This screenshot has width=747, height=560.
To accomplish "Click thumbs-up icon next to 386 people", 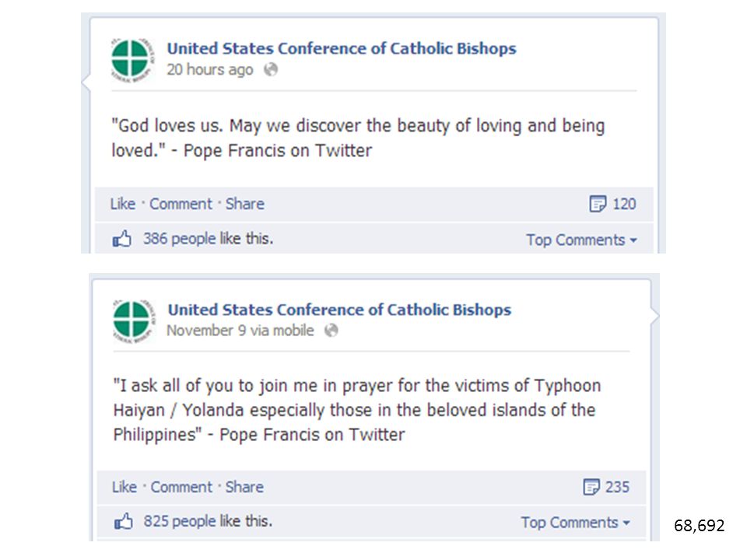I will (122, 239).
